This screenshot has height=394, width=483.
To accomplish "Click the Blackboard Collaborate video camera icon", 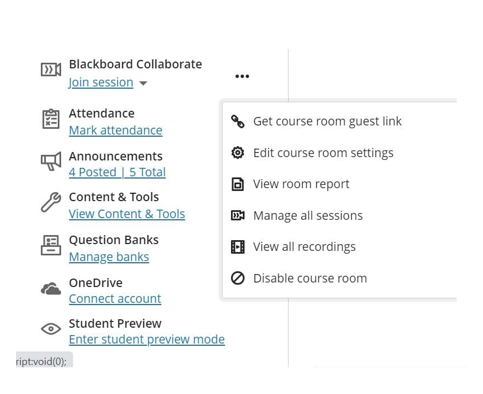I will tap(51, 70).
